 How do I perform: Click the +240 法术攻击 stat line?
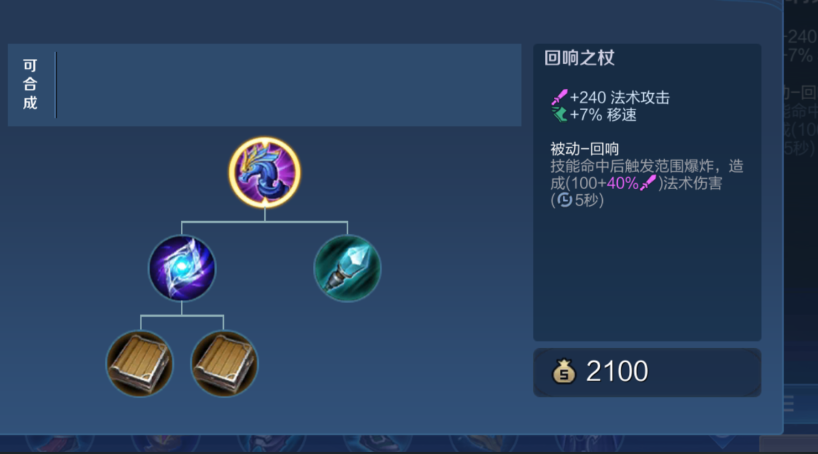pos(610,98)
